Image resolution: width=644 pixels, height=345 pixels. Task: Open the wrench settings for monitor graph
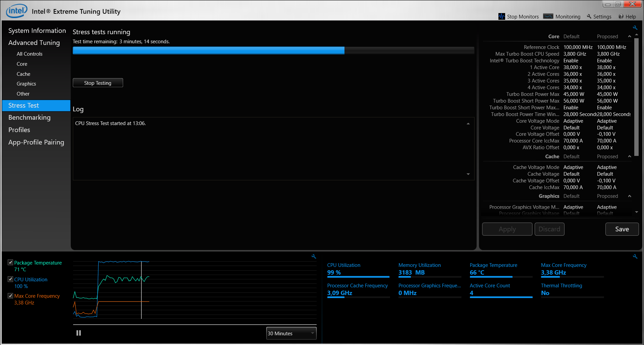coord(314,256)
